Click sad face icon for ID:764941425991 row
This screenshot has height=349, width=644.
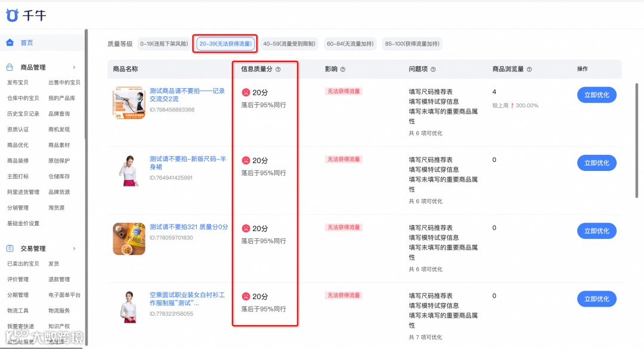click(x=246, y=160)
